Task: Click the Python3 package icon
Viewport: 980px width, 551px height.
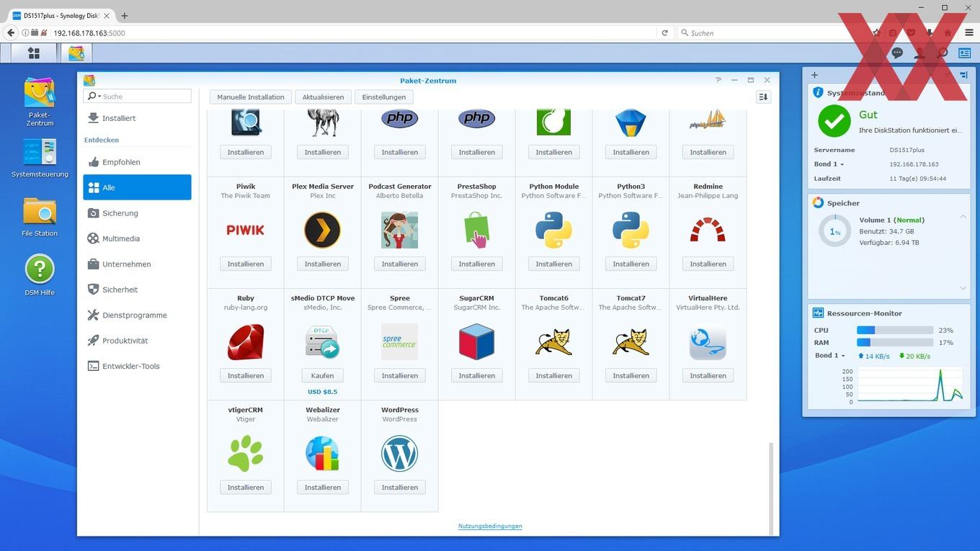Action: pos(631,230)
